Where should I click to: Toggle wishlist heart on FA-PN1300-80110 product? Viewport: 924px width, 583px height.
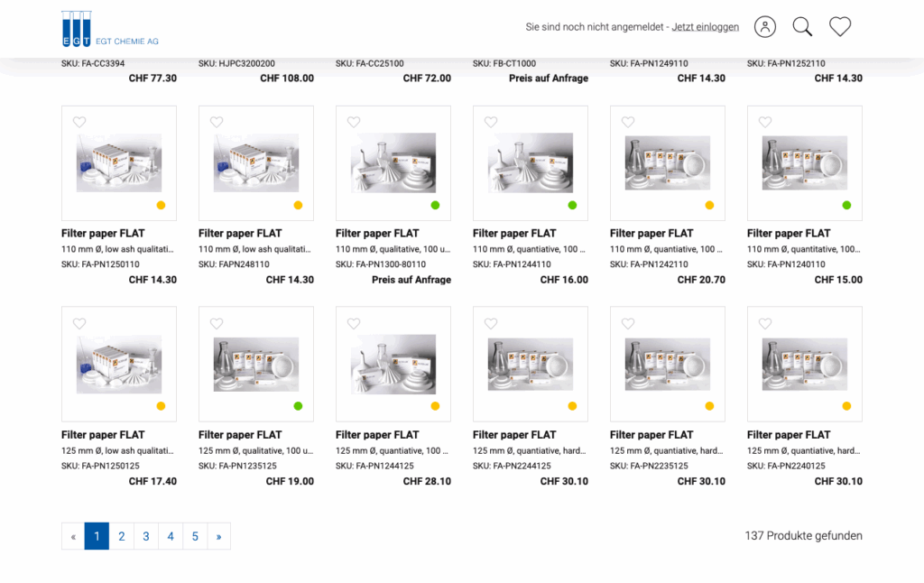pyautogui.click(x=354, y=123)
